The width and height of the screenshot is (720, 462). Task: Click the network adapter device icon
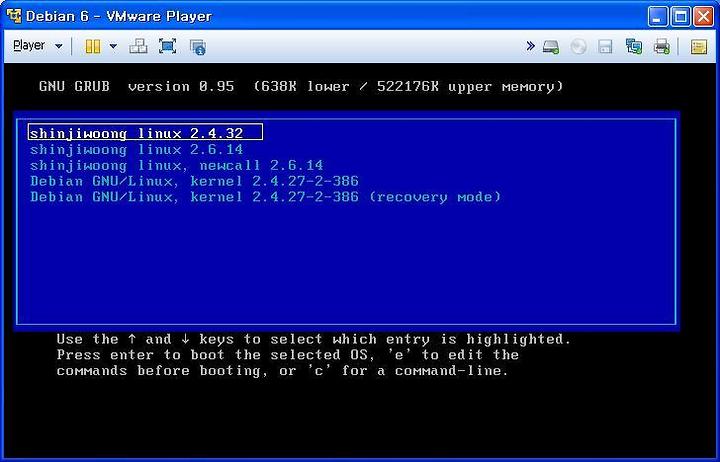[x=634, y=46]
